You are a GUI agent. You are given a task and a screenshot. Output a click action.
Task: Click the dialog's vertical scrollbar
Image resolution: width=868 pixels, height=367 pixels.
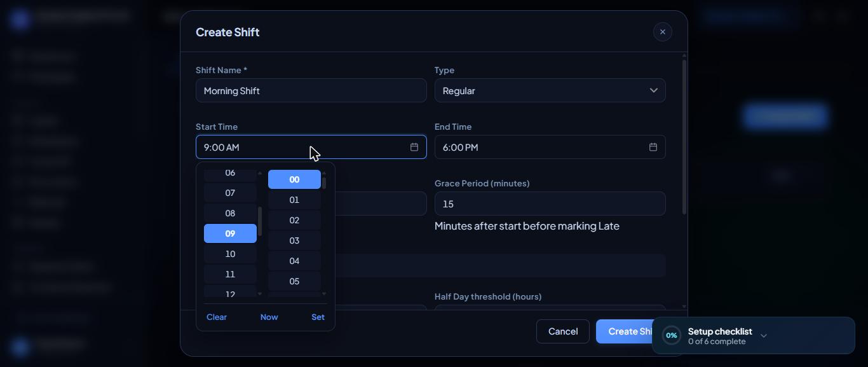(x=684, y=137)
